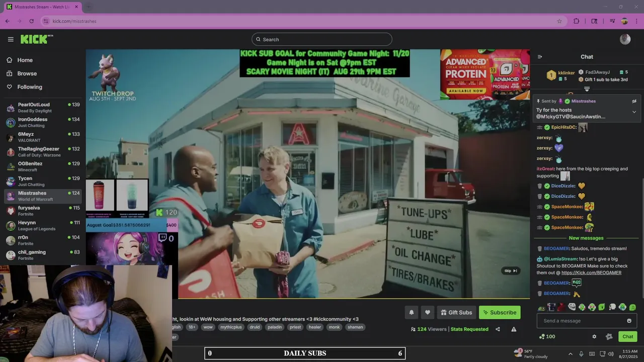Click BEOGAMER username on Saludos message
The image size is (644, 362).
click(x=556, y=248)
